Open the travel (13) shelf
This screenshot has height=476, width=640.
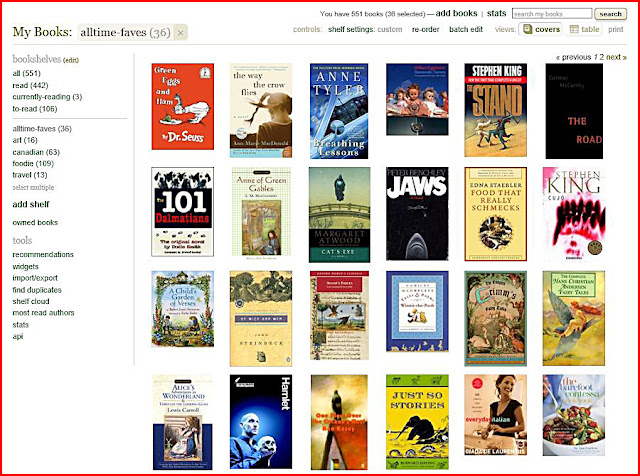point(30,175)
